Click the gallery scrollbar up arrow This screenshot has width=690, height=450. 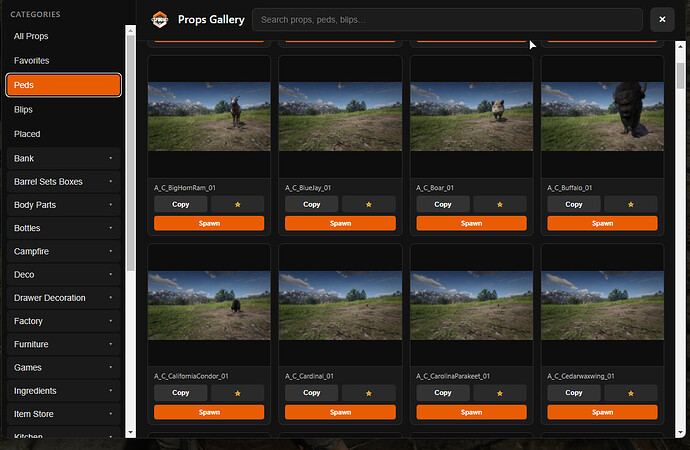coord(680,46)
